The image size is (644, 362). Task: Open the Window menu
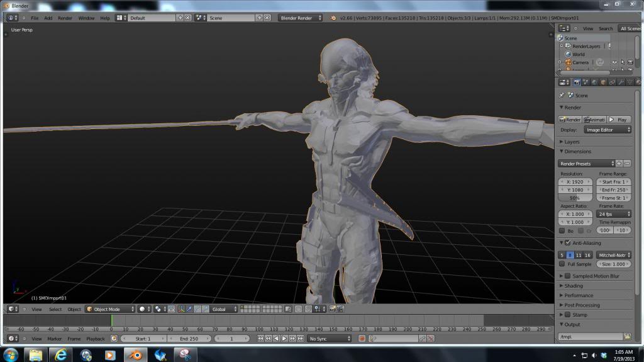point(86,18)
